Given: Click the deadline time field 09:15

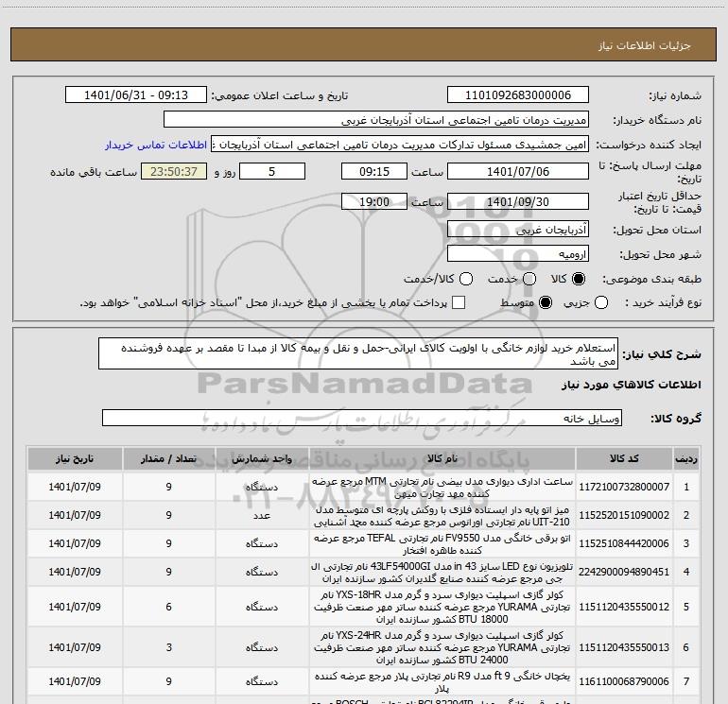Looking at the screenshot, I should click(x=374, y=172).
